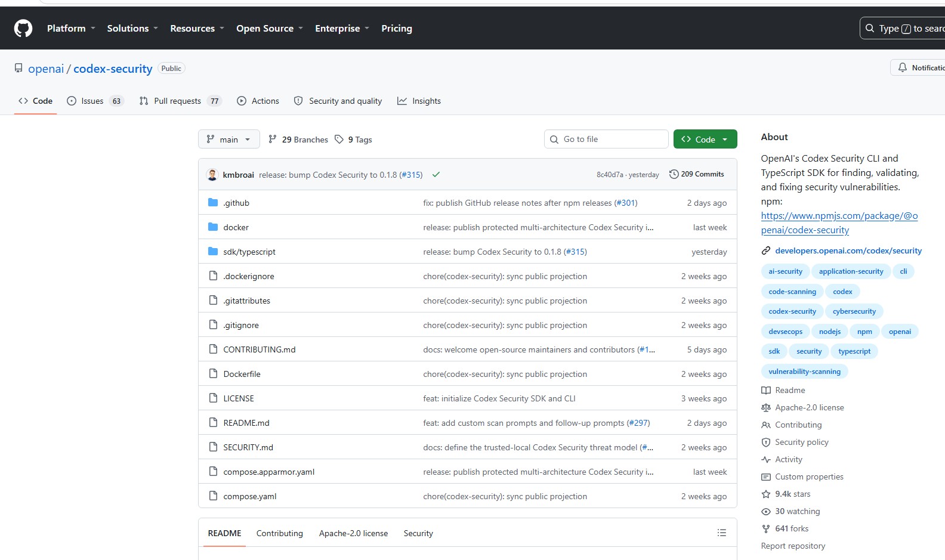Click the search magnifier in the header
The height and width of the screenshot is (560, 945).
[870, 28]
